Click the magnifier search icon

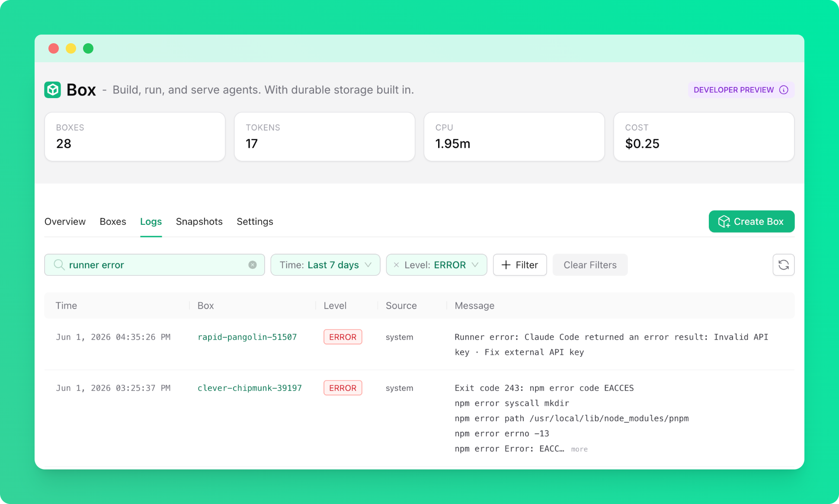point(59,265)
